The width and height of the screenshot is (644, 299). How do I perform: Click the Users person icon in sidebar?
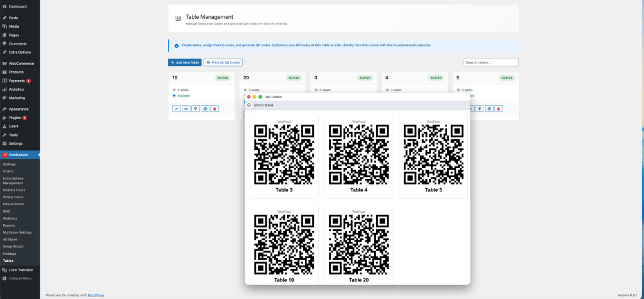4,127
